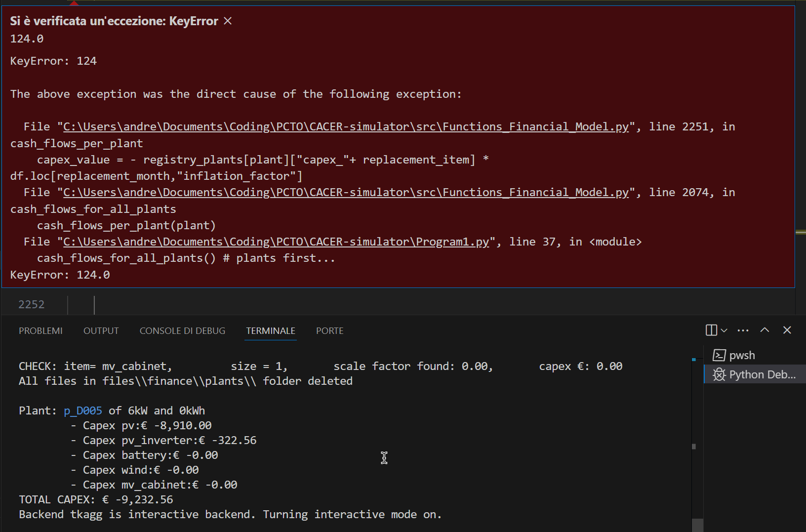806x532 pixels.
Task: Switch to the Python Debug terminal
Action: [762, 374]
